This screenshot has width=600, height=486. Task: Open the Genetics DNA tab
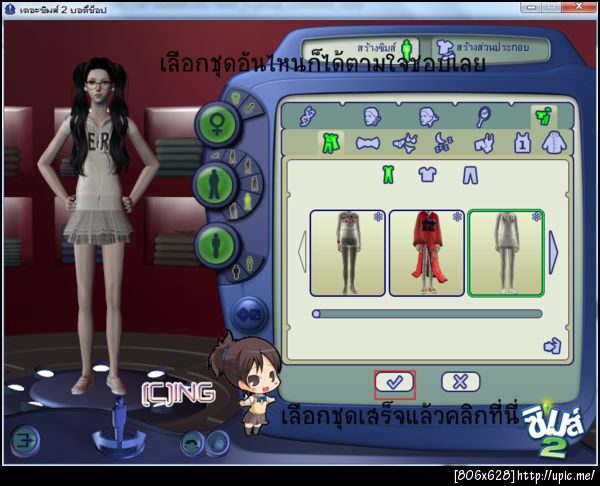click(307, 116)
